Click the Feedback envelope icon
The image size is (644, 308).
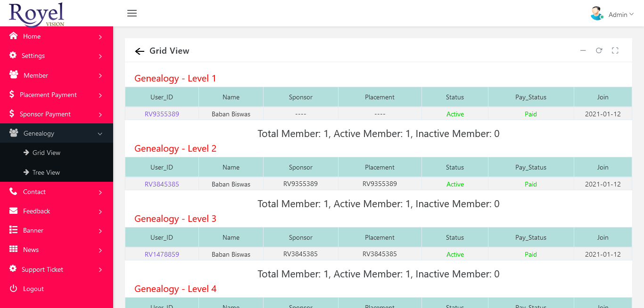pos(13,211)
